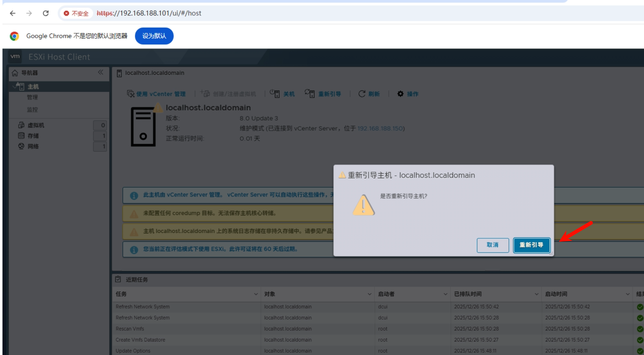Select 主机 in the navigator tree
The width and height of the screenshot is (644, 355).
coord(33,87)
